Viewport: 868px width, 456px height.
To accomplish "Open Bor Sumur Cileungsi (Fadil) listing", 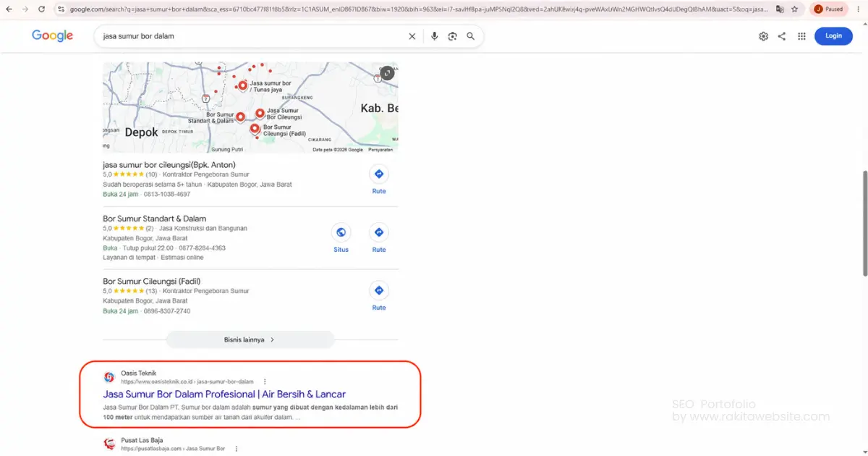I will pyautogui.click(x=151, y=281).
